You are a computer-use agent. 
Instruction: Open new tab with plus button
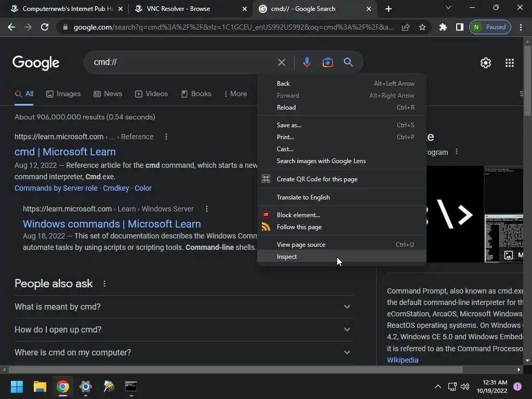(x=389, y=9)
